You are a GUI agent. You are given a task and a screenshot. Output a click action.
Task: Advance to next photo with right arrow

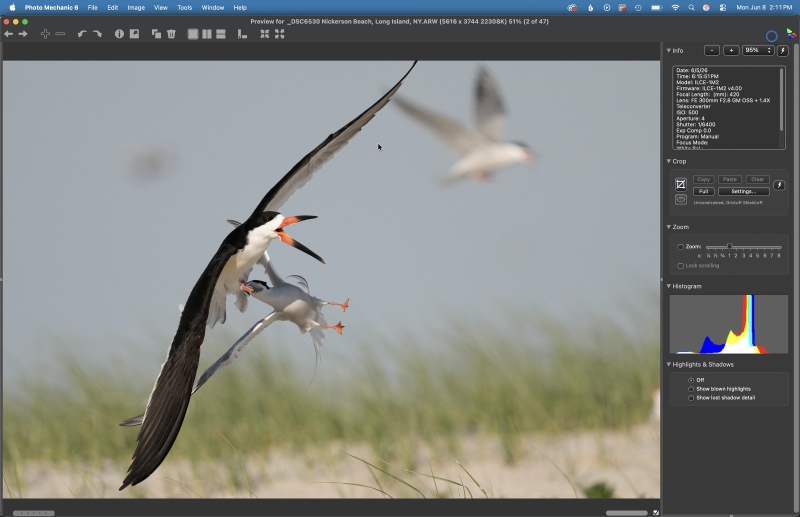coord(23,34)
